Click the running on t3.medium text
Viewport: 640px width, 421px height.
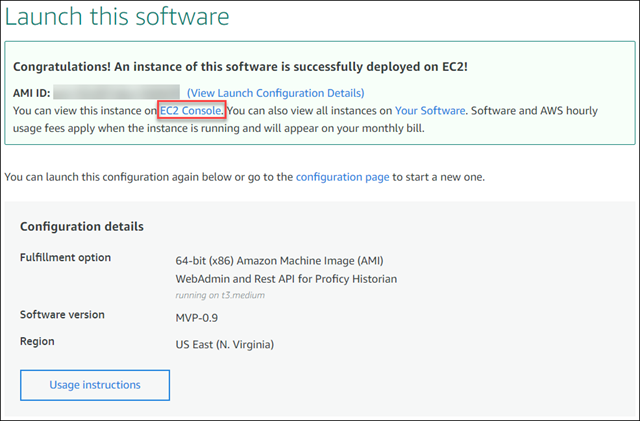(220, 295)
